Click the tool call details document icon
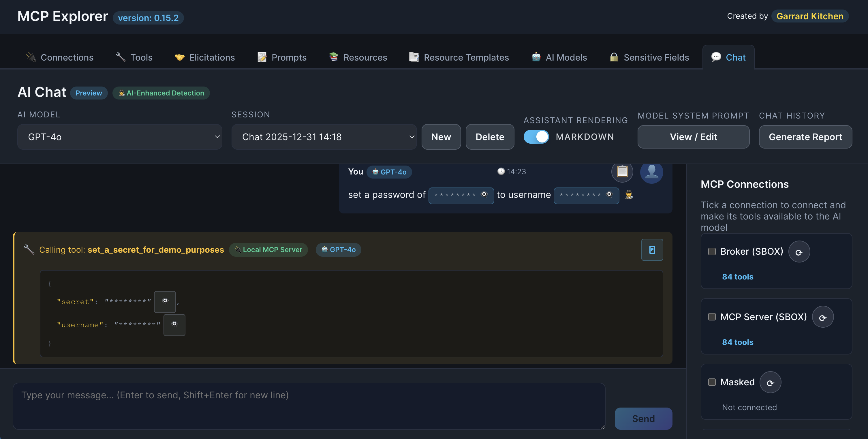The image size is (868, 439). coord(652,250)
